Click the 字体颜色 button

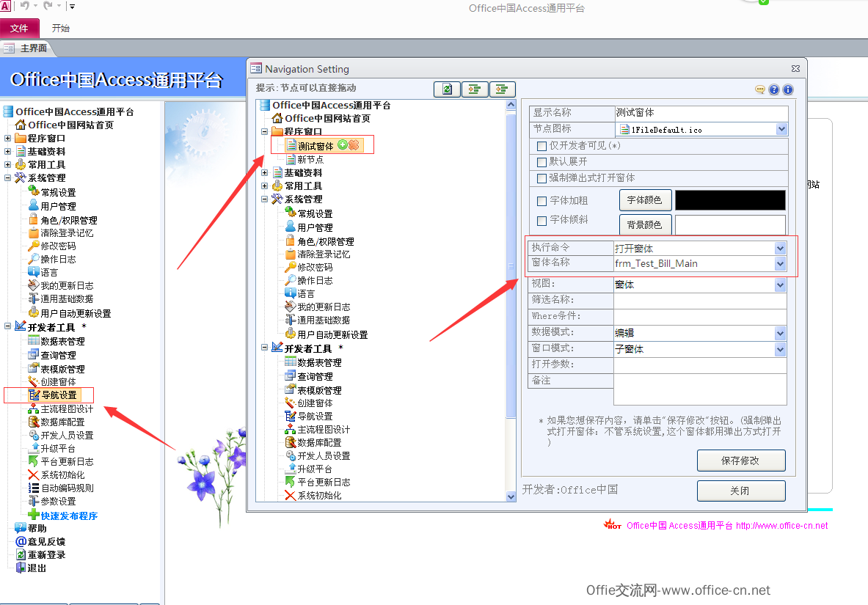click(645, 199)
